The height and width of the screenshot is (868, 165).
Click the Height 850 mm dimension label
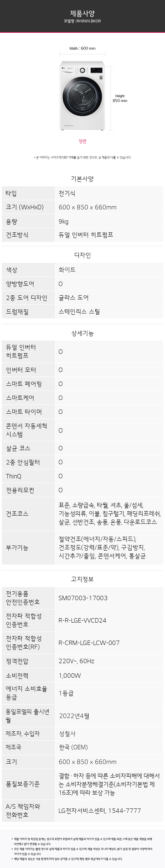coord(120,98)
